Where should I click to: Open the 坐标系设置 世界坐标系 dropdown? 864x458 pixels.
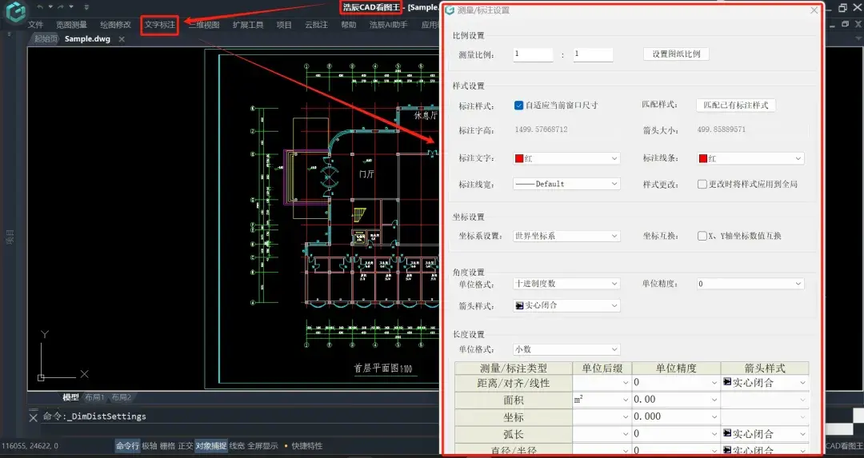point(566,236)
